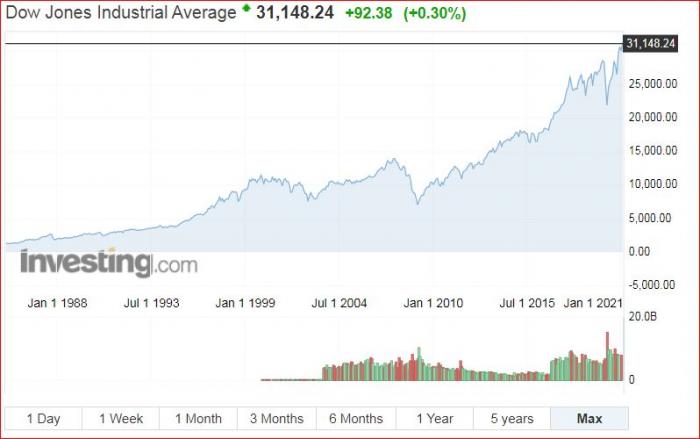Image resolution: width=700 pixels, height=439 pixels.
Task: Select the 1 Day time range tab
Action: click(x=43, y=418)
